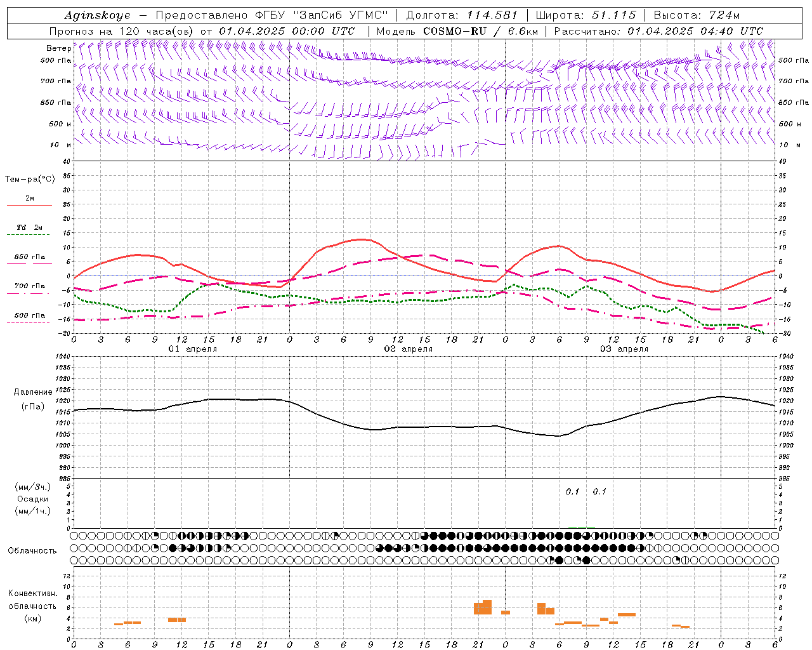Viewport: 812px width, 650px height.
Task: Click the '2м' solid red legend line
Action: (30, 206)
